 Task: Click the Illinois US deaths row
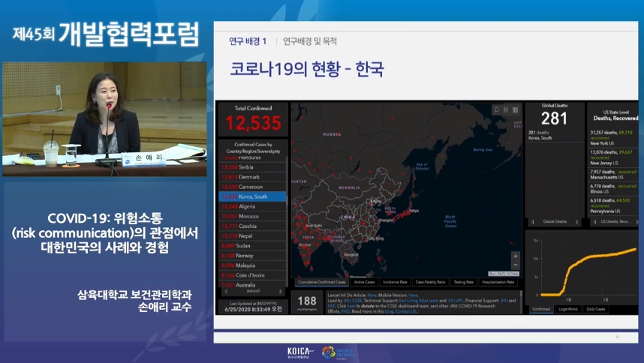click(612, 189)
